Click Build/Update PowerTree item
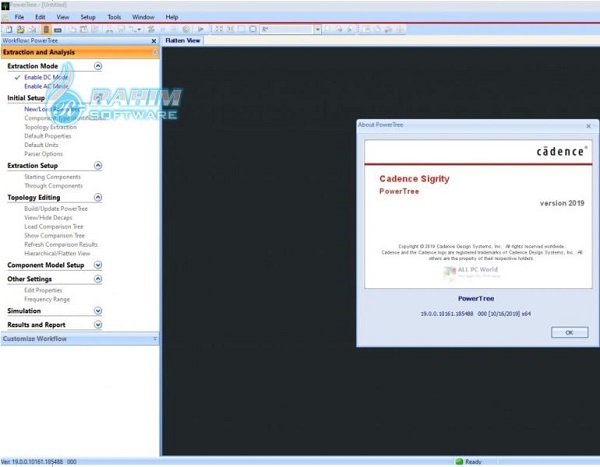 tap(56, 209)
